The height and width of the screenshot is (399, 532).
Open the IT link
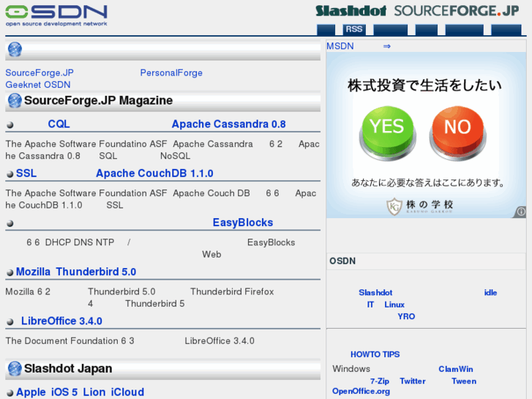pyautogui.click(x=370, y=305)
